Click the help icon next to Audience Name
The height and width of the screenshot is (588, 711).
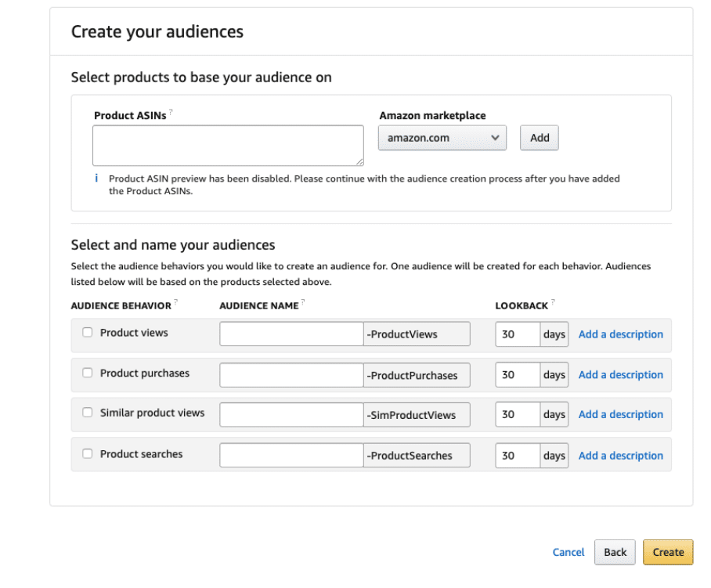303,301
